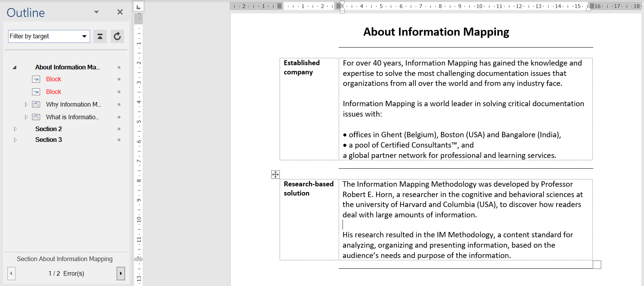Click the status dot next to What is Informatio...
This screenshot has height=286, width=644.
coord(119,117)
